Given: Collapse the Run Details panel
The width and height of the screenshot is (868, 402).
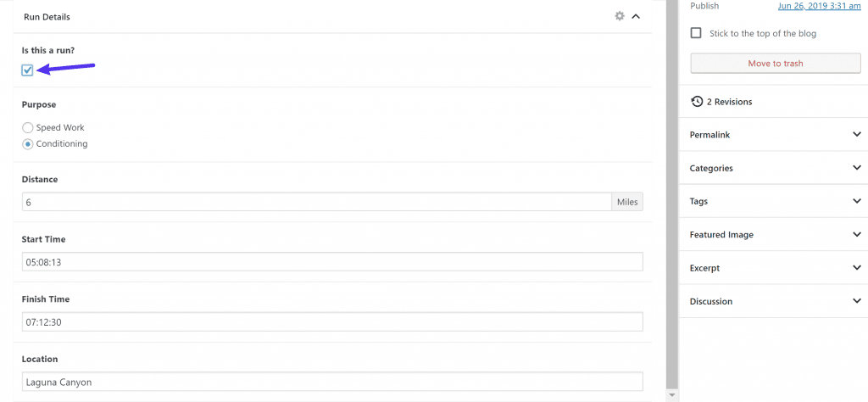Looking at the screenshot, I should (x=636, y=17).
